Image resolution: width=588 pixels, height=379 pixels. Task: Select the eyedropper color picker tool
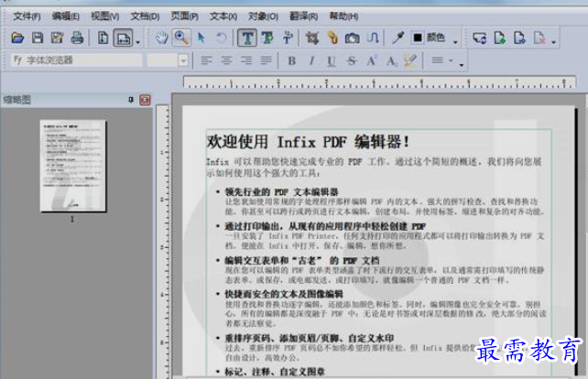397,38
